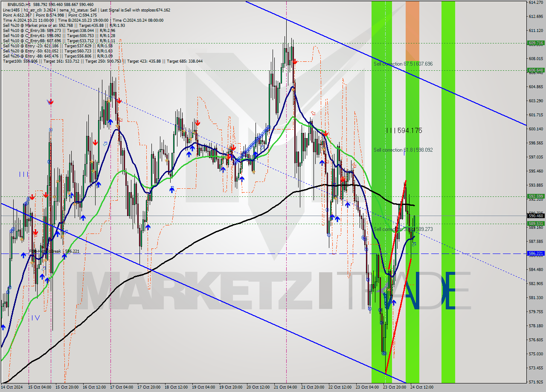The height and width of the screenshot is (392, 546).
Task: Click the '21 Oct 20:00' time axis label
Action: [x=313, y=387]
